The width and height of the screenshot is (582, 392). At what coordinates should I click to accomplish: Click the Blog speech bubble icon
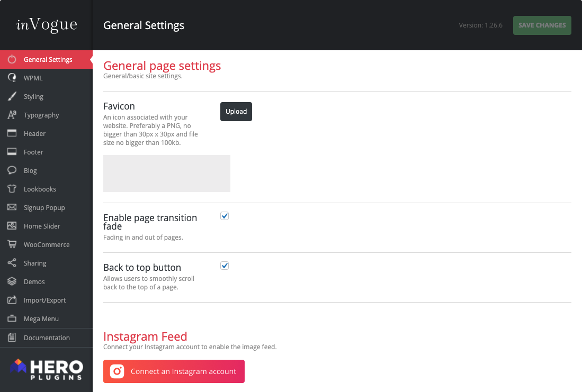[12, 170]
